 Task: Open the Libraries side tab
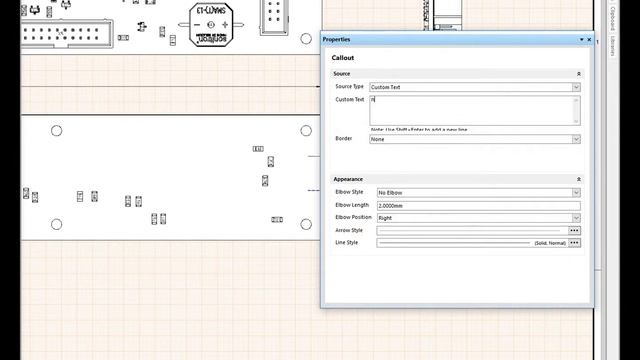[612, 46]
